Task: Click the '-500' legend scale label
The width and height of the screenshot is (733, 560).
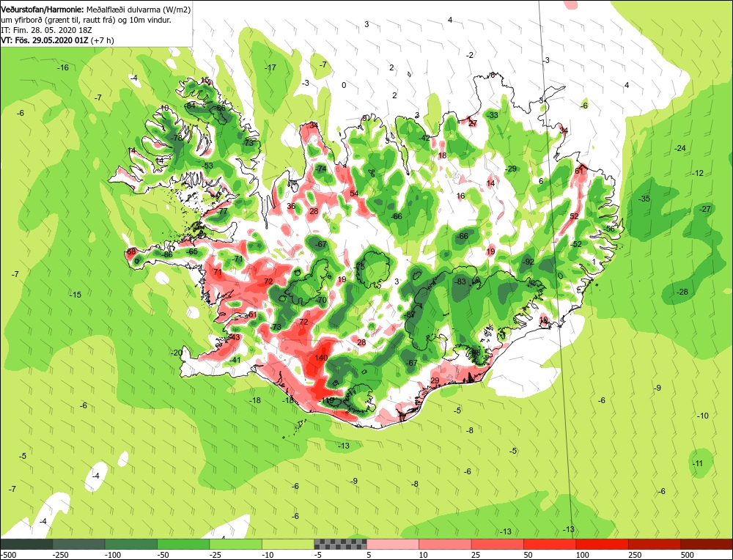Action: coord(8,555)
